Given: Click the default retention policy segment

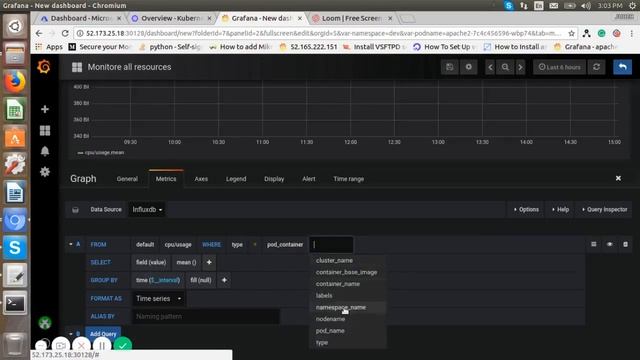Looking at the screenshot, I should (145, 244).
